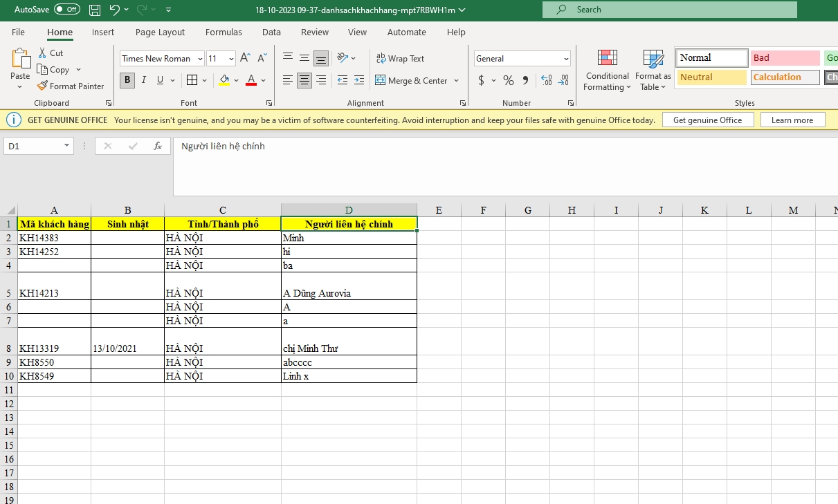Expand the General number format dropdown
This screenshot has height=504, width=838.
[x=566, y=59]
